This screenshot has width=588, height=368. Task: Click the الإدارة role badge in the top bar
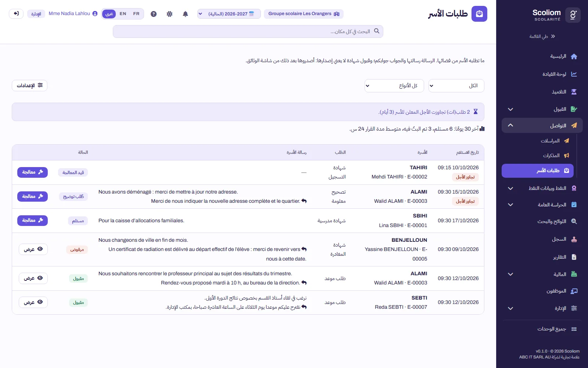tap(36, 14)
